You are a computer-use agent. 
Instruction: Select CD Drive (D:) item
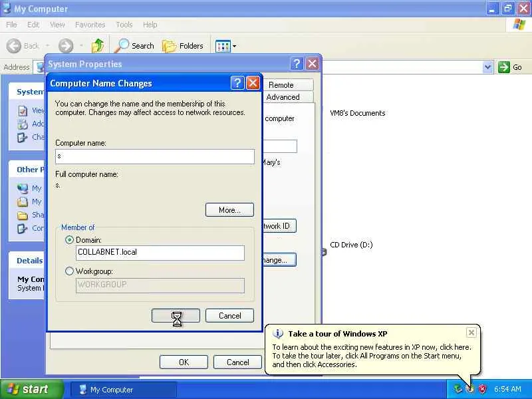click(x=351, y=245)
